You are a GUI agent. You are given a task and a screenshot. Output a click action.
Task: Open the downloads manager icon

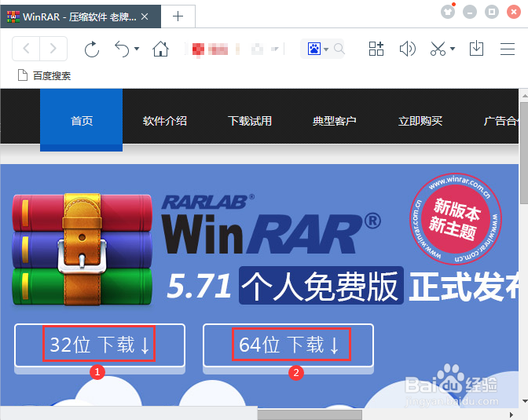pos(476,49)
